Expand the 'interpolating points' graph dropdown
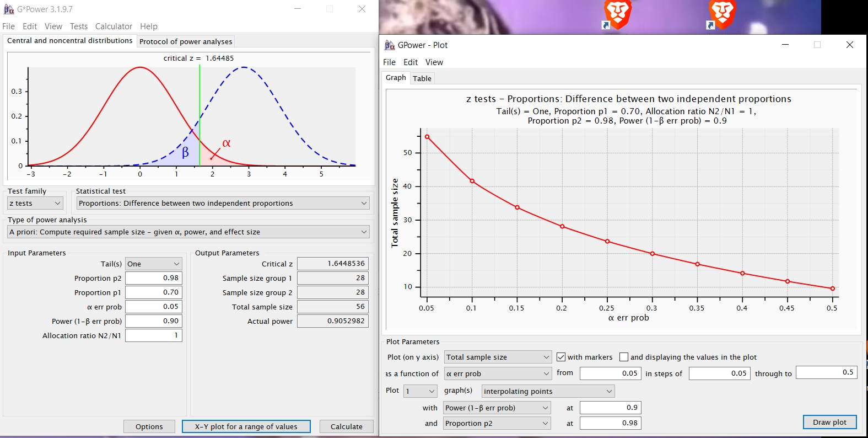This screenshot has width=868, height=438. coord(548,392)
